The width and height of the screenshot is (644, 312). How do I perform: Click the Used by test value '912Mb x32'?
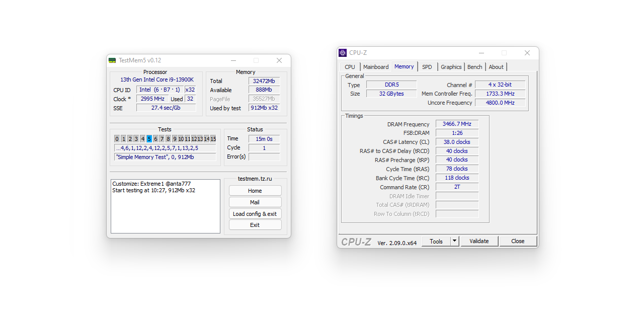coord(264,108)
